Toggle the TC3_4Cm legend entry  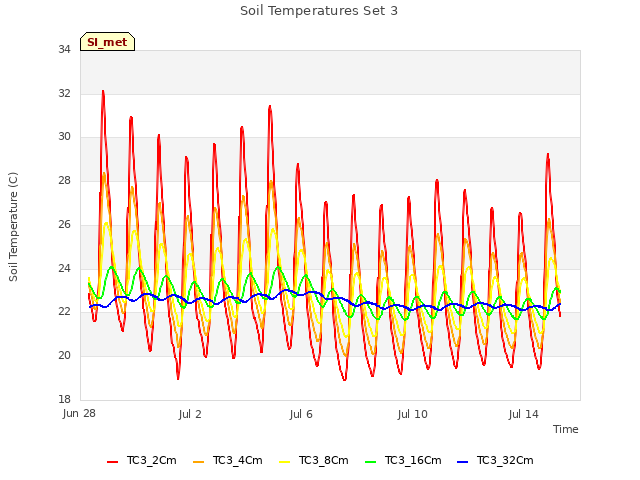[227, 460]
